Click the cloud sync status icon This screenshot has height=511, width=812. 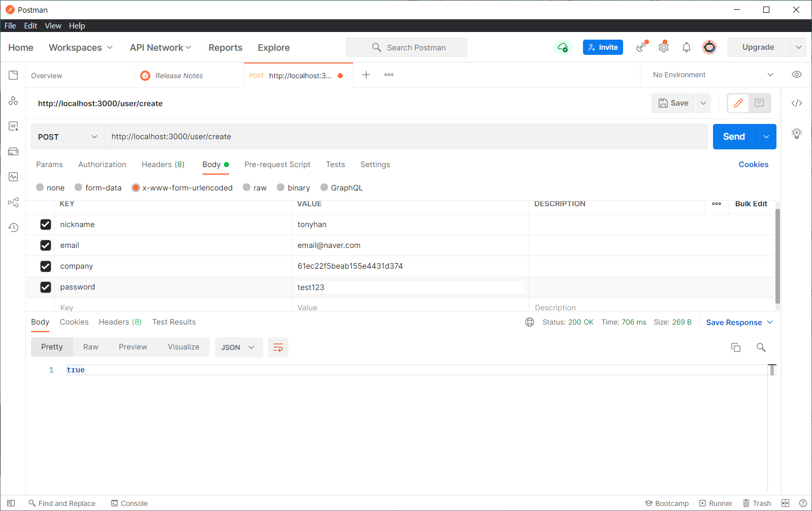pyautogui.click(x=563, y=47)
